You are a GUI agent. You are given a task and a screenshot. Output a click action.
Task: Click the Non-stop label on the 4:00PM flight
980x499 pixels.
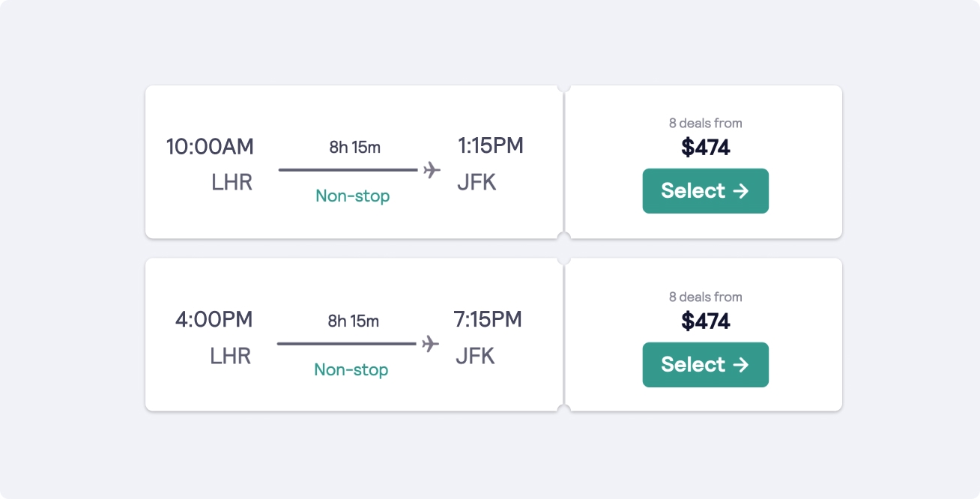pos(351,370)
